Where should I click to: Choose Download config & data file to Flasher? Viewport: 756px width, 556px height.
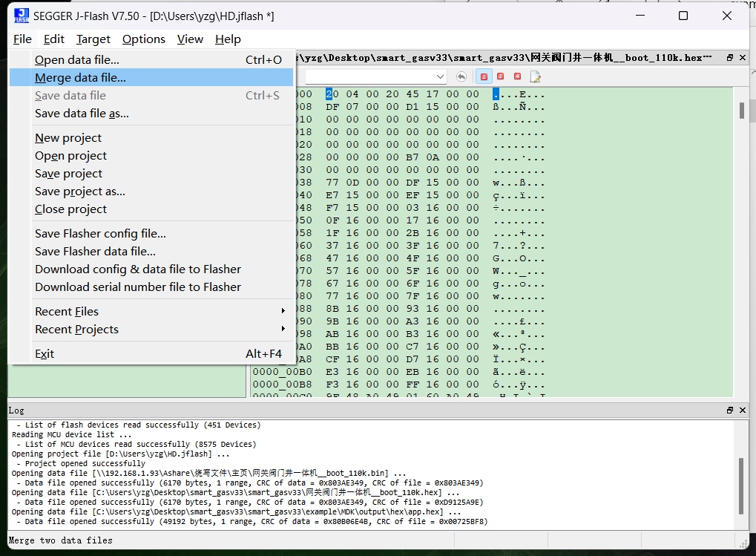coord(151,269)
